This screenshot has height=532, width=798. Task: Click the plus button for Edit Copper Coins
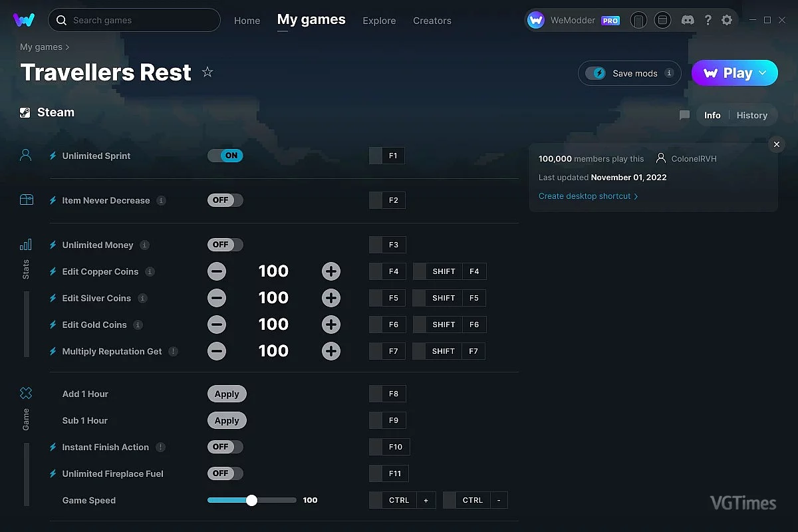(331, 271)
